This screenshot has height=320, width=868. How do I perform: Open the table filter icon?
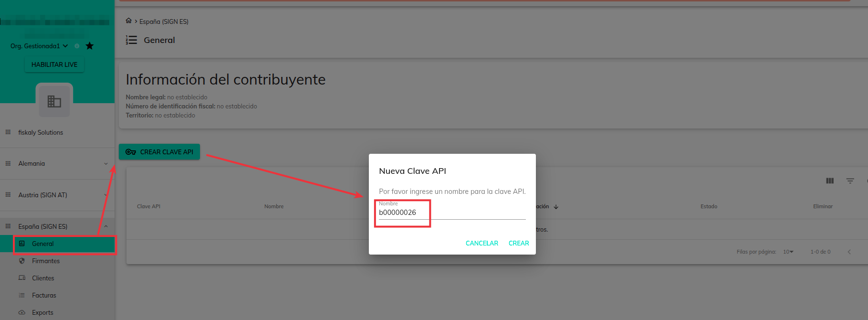850,181
